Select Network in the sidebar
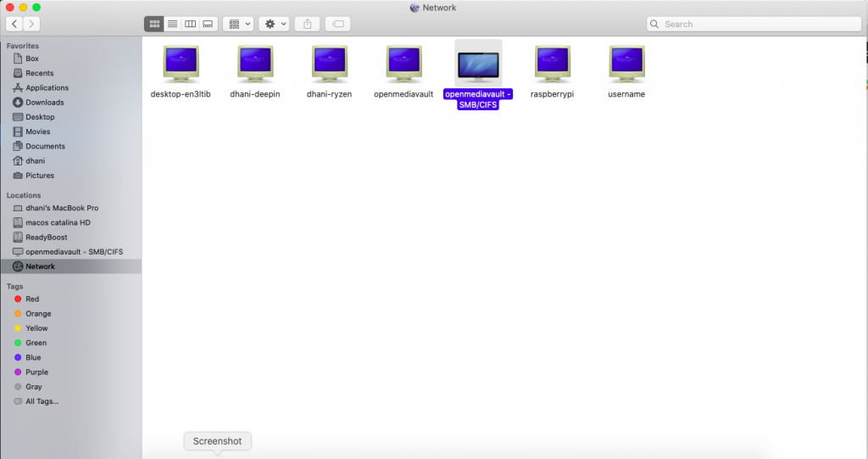Viewport: 868px width, 459px height. click(71, 266)
